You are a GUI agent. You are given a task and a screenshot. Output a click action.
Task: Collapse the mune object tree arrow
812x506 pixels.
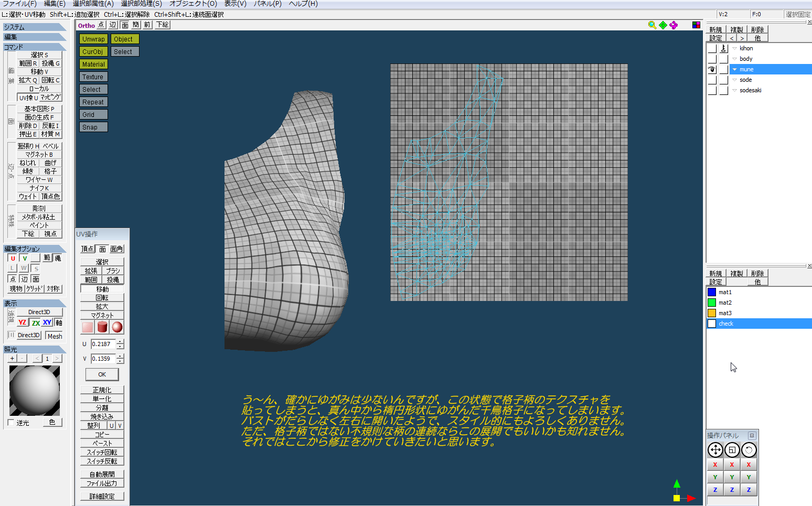pyautogui.click(x=734, y=69)
